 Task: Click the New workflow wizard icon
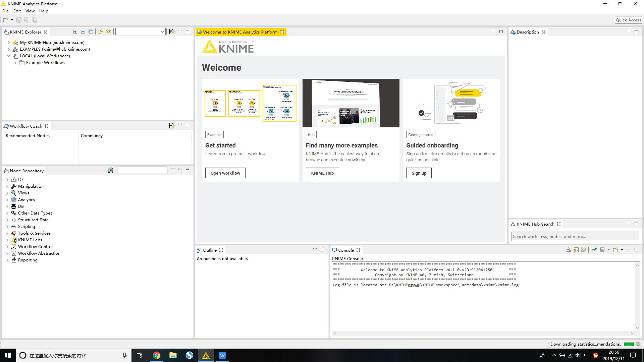6,20
